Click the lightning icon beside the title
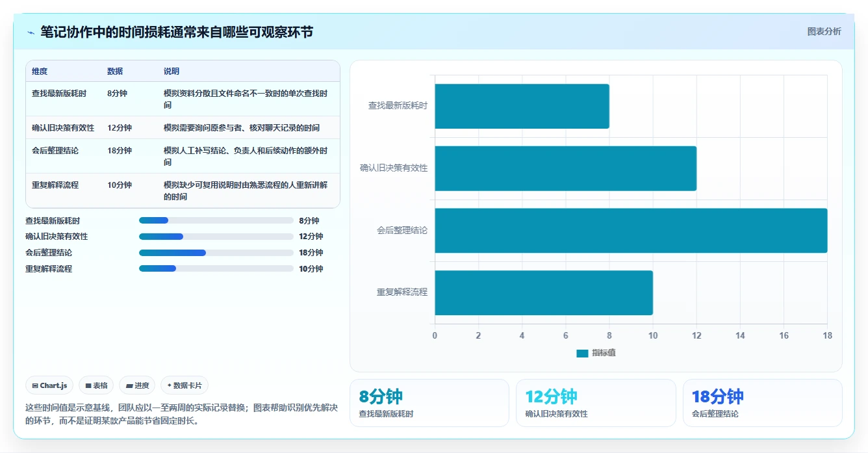The width and height of the screenshot is (868, 453). 31,32
